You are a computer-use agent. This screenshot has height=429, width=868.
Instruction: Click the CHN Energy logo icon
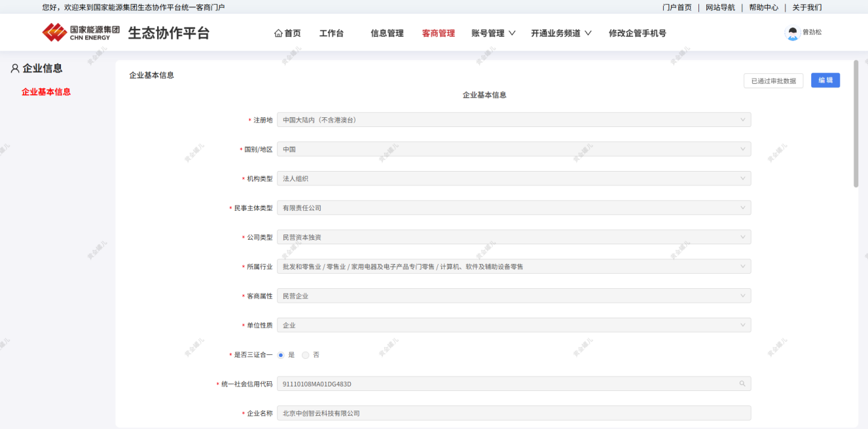55,32
